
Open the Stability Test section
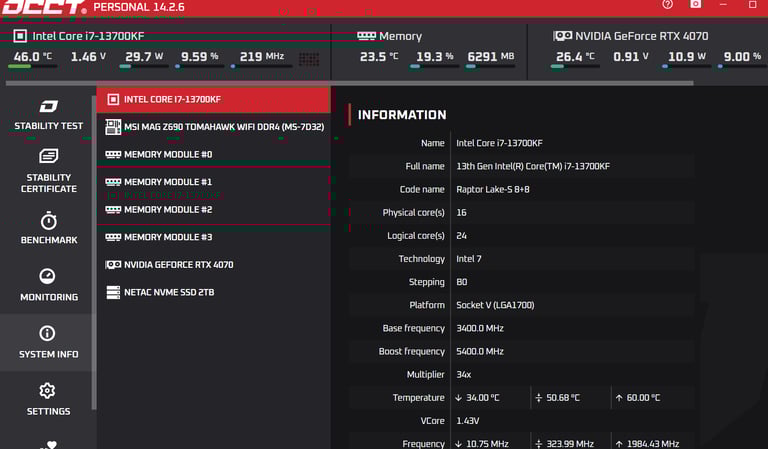(x=48, y=116)
